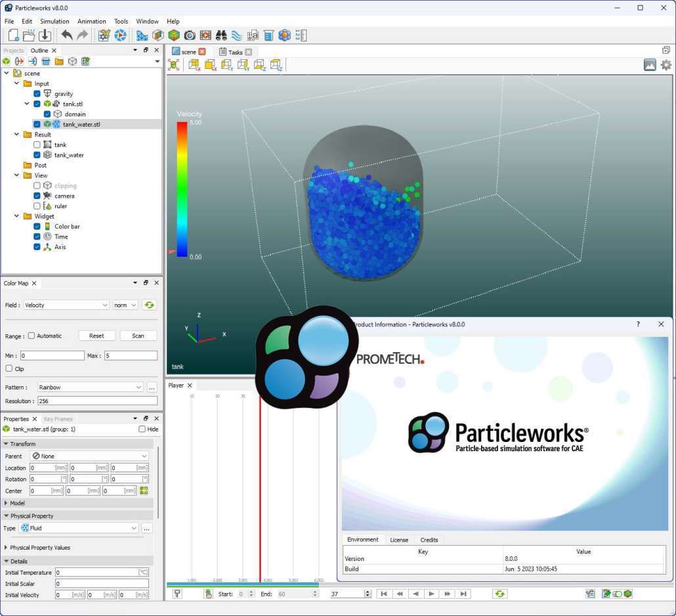Open the Pattern Rainbow dropdown
The image size is (676, 616).
click(x=91, y=387)
